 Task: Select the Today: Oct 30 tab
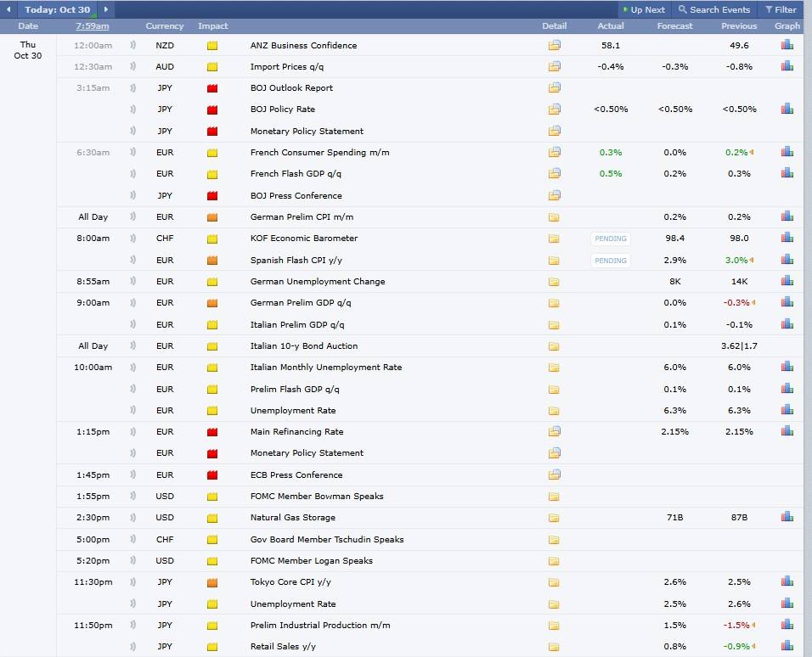57,9
